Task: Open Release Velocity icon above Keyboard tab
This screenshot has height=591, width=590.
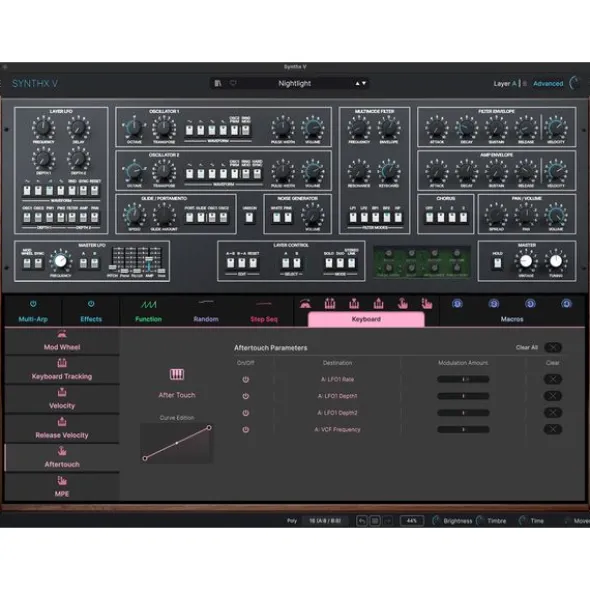Action: pyautogui.click(x=378, y=303)
